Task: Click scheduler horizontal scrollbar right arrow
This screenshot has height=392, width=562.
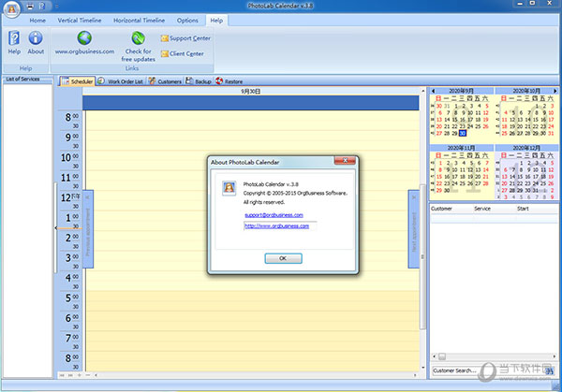Action: (x=415, y=375)
